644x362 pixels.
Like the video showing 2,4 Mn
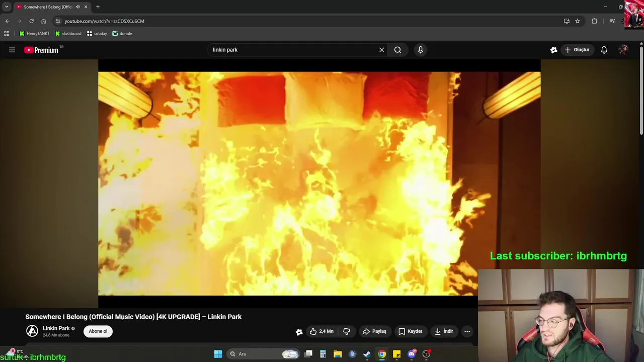[x=322, y=331]
